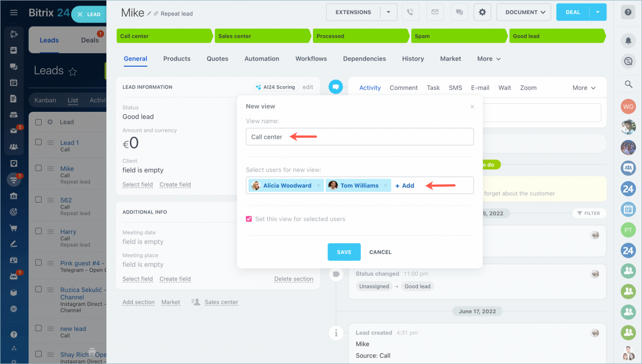Click the PT user avatar

pos(628,230)
